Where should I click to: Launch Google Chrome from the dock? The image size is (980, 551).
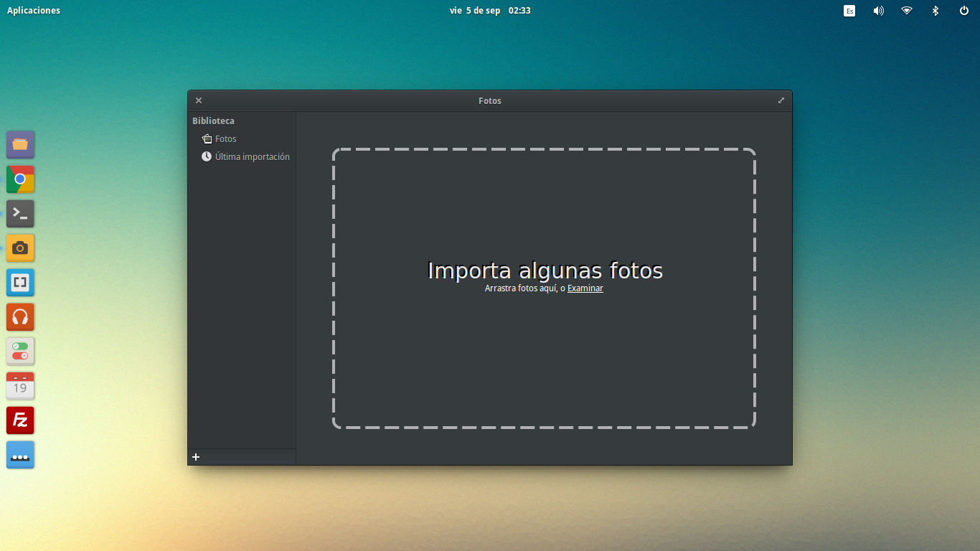[x=20, y=179]
